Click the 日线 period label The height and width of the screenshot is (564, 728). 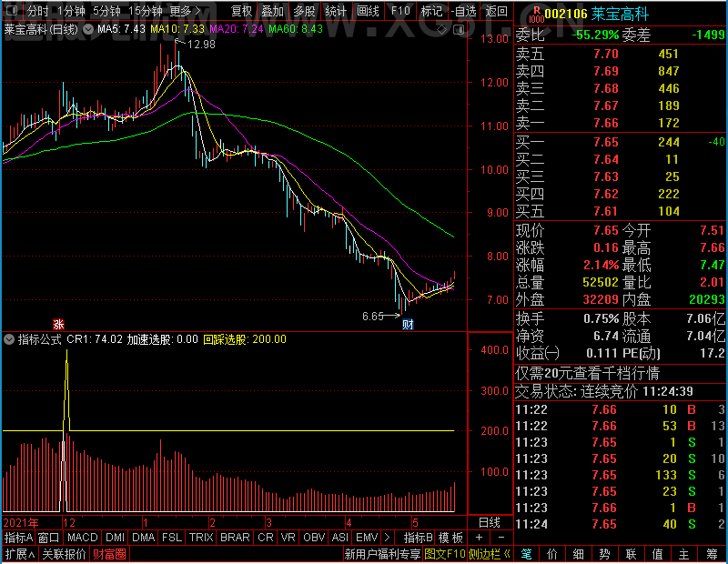(490, 523)
